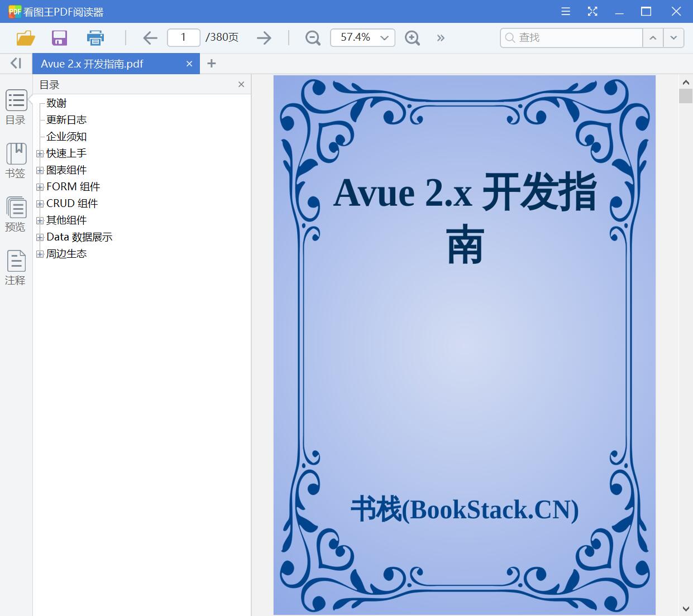Open the hamburger menu at top right
Image resolution: width=693 pixels, height=616 pixels.
565,11
